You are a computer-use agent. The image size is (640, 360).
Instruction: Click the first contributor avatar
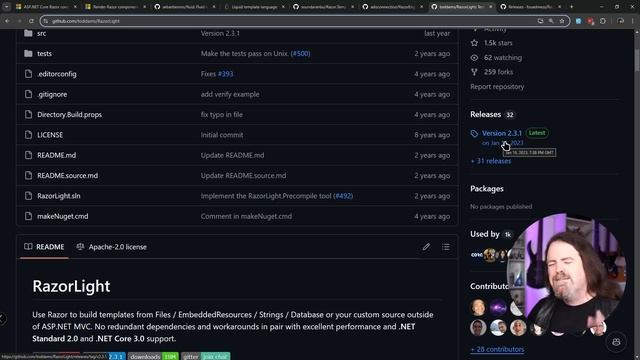pyautogui.click(x=478, y=308)
